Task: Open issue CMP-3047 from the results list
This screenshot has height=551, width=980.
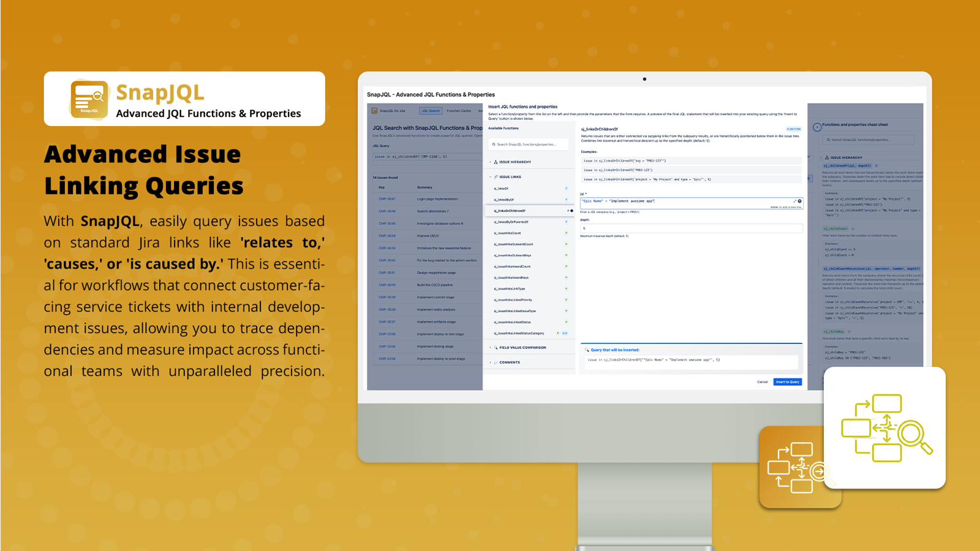Action: tap(387, 198)
